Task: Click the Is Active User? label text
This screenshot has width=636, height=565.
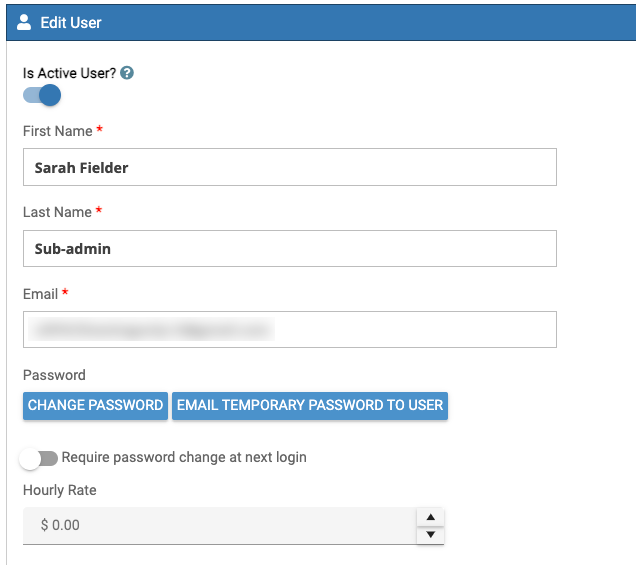Action: (69, 73)
